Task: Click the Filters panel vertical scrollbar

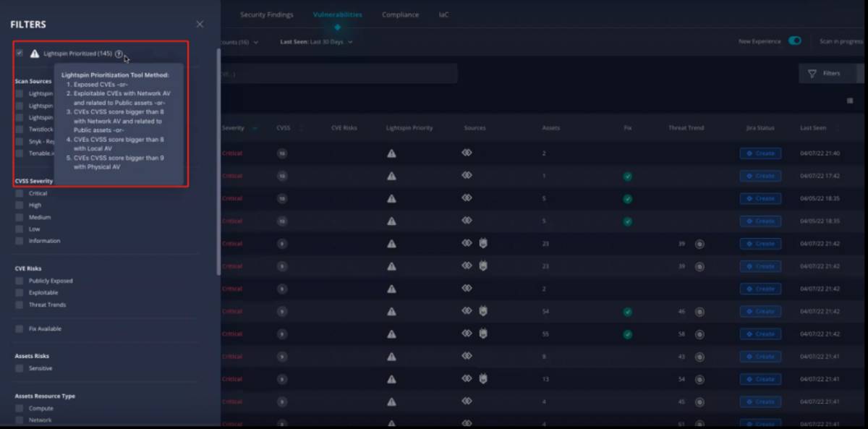Action: click(x=219, y=159)
